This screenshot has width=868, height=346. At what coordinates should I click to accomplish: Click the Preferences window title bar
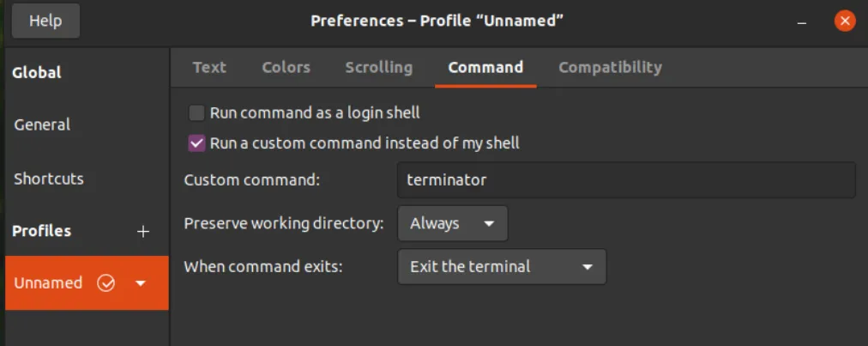click(x=437, y=21)
